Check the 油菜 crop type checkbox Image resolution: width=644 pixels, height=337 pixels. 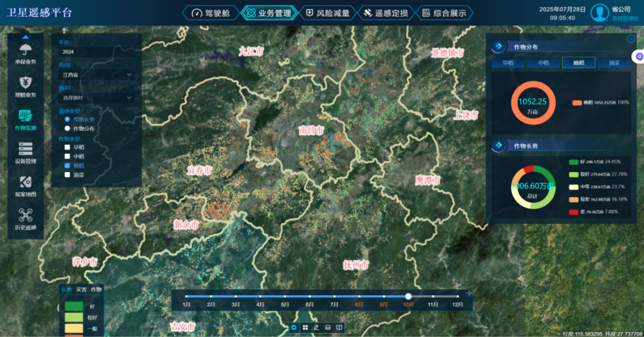(68, 175)
